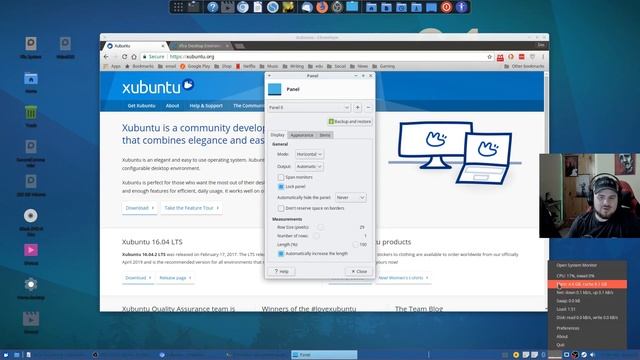Click the blue question mark help icon in dock
This screenshot has width=640, height=360.
click(212, 7)
